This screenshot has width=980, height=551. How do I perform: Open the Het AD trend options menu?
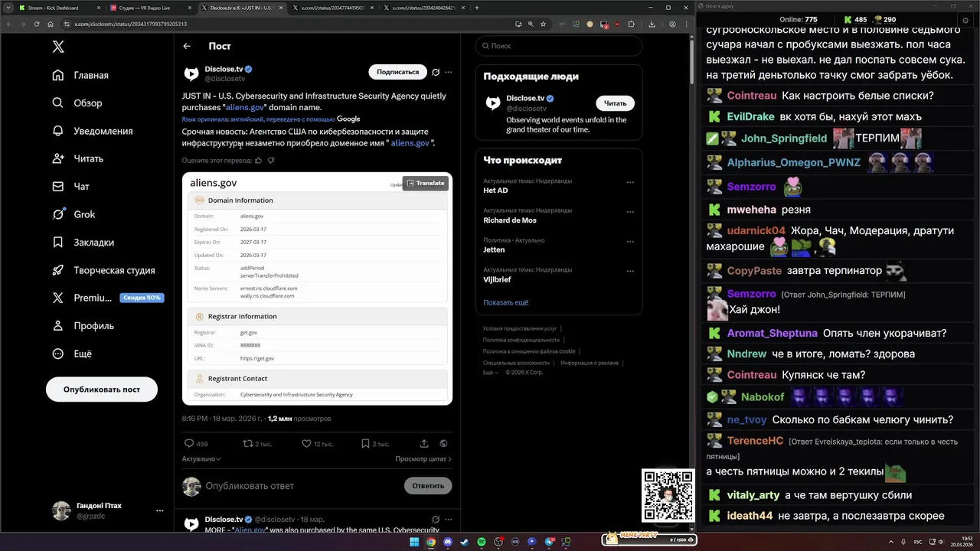pos(630,182)
